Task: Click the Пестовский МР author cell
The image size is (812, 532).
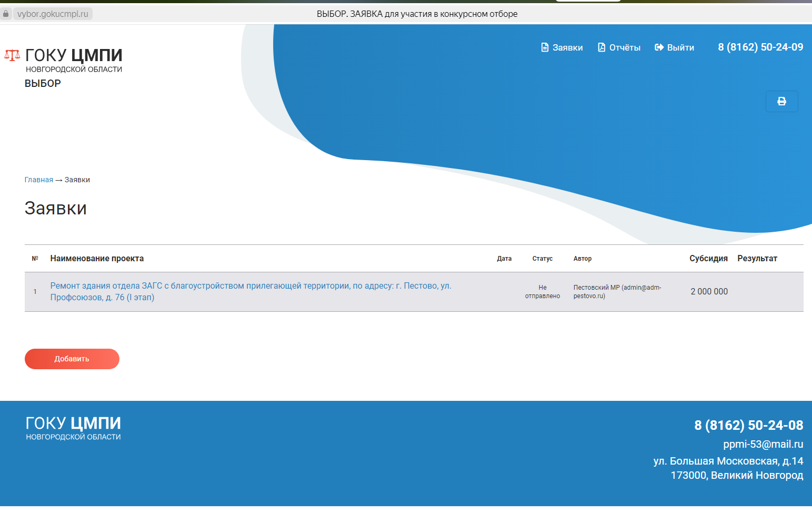Action: (x=617, y=292)
